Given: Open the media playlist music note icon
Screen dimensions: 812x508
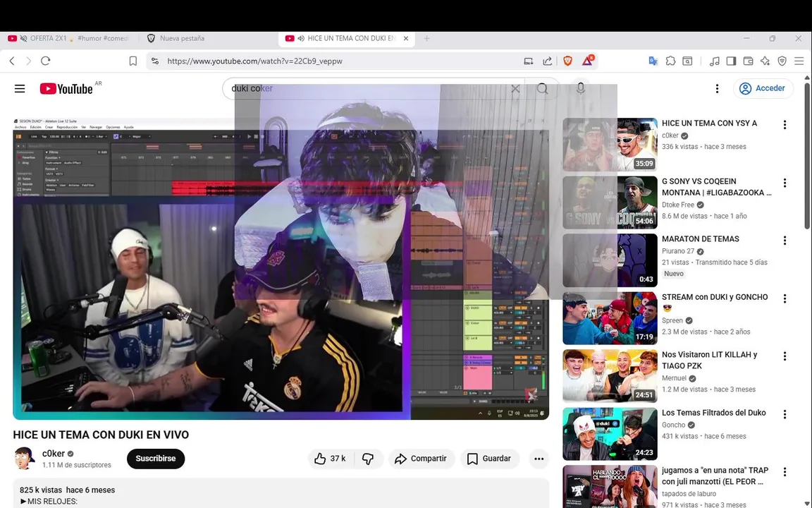Looking at the screenshot, I should pyautogui.click(x=715, y=61).
